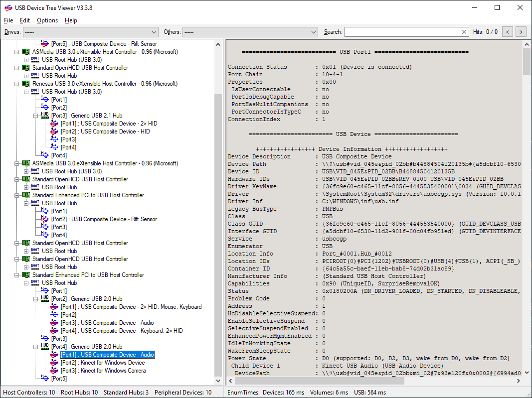Open the Help menu

tap(71, 20)
